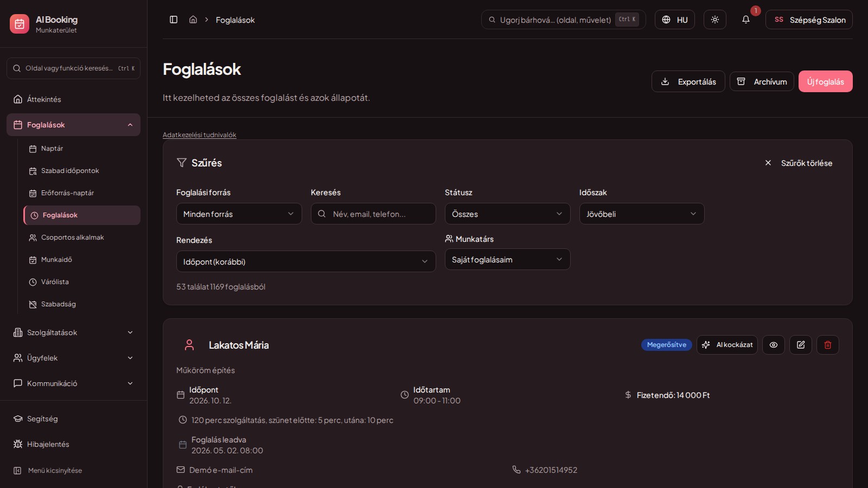868x488 pixels.
Task: Open Szabadság page
Action: (81, 304)
